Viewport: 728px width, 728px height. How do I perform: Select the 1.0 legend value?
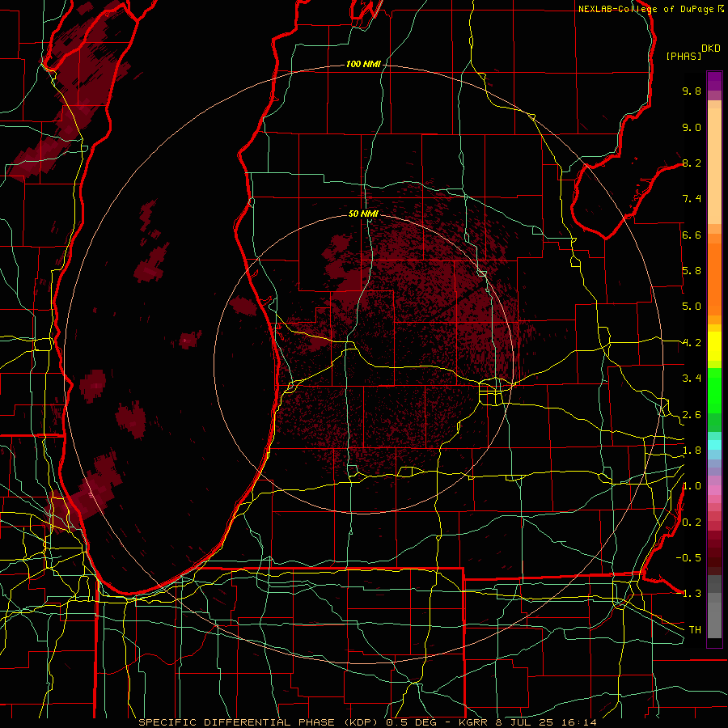(692, 486)
